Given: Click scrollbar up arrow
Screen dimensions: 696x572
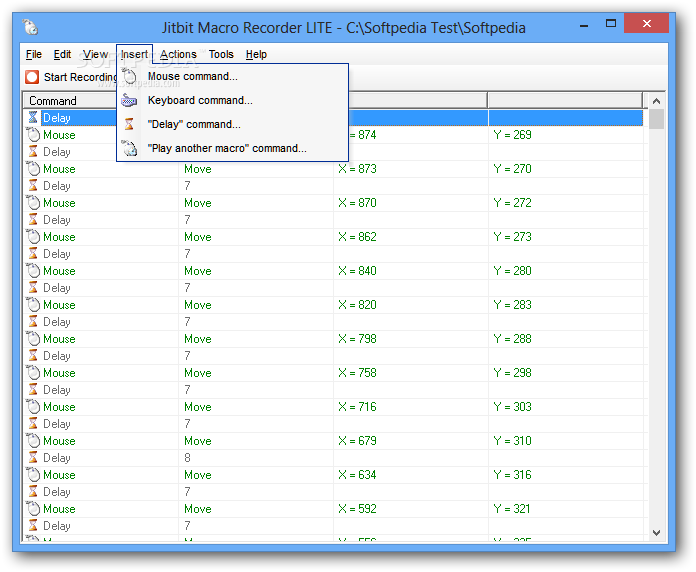Looking at the screenshot, I should [x=656, y=101].
